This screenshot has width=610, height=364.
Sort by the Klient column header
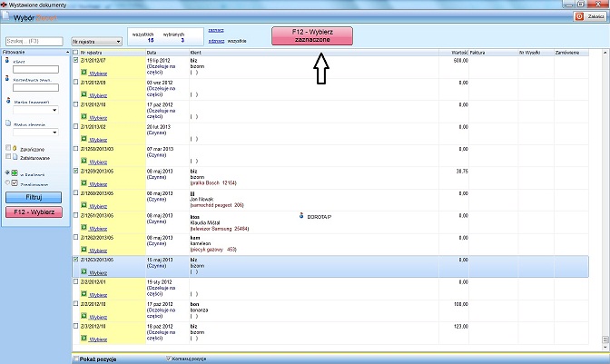point(314,52)
